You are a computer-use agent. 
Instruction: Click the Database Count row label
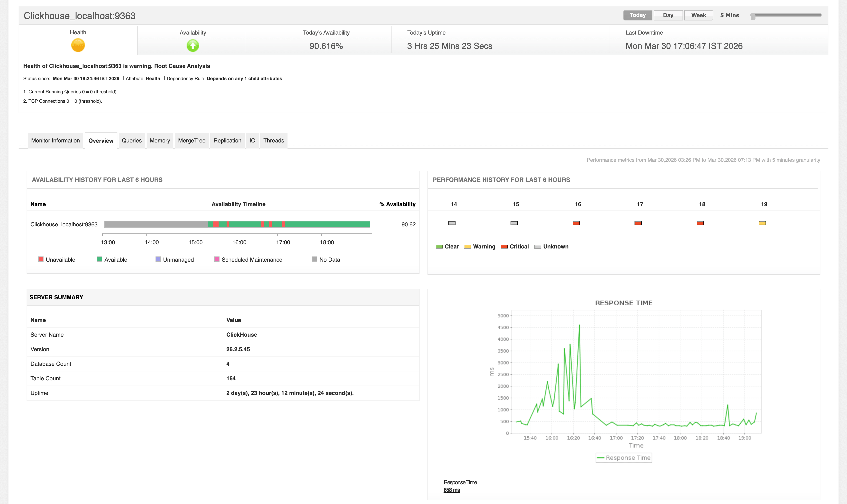click(x=51, y=364)
